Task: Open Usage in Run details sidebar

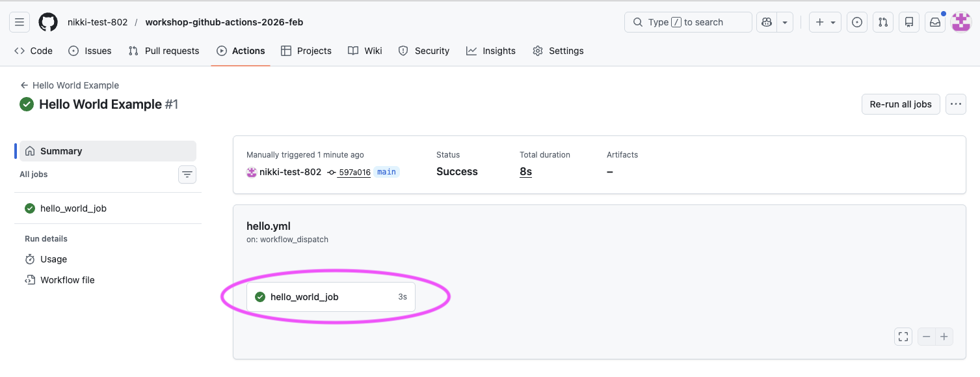Action: pyautogui.click(x=52, y=258)
